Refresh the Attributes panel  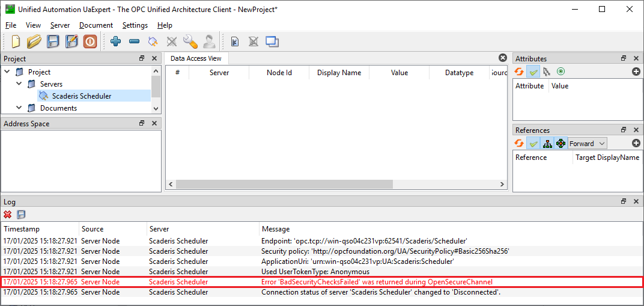[519, 72]
